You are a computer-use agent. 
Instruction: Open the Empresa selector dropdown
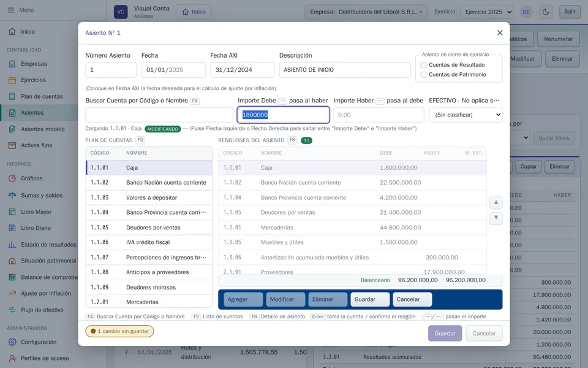[x=366, y=12]
